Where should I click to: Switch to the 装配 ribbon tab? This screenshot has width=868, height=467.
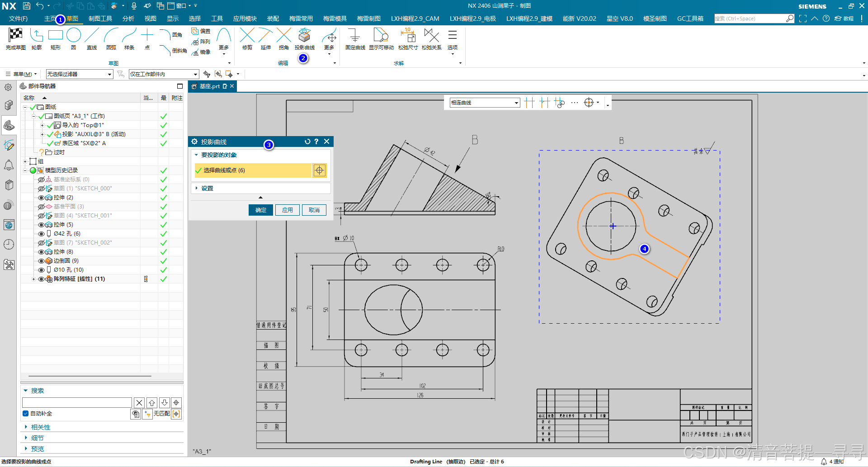(273, 19)
